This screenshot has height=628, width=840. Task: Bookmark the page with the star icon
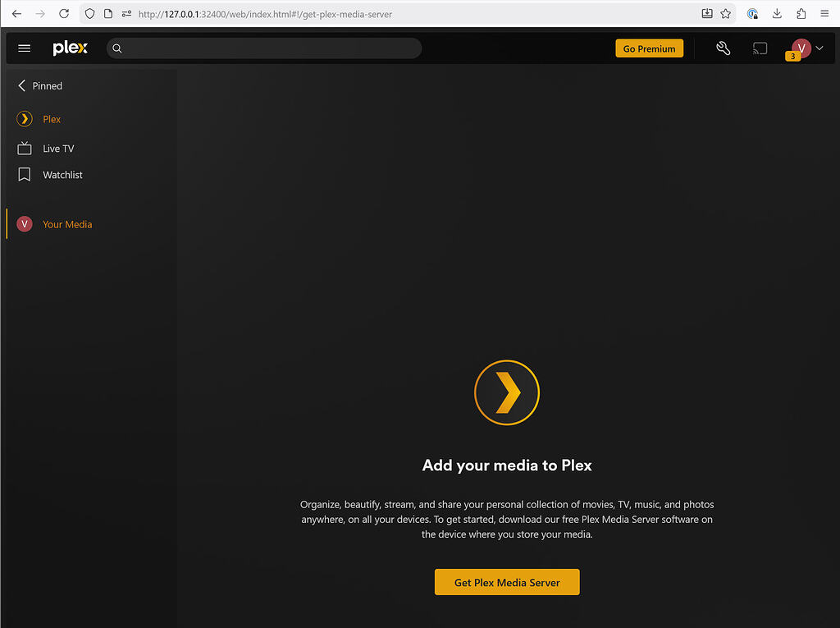click(x=725, y=13)
